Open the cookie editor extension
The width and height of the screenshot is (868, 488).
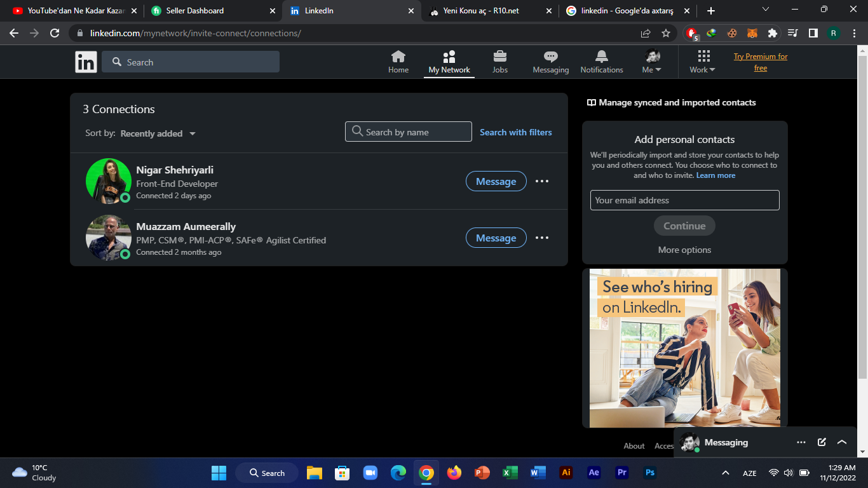coord(732,33)
